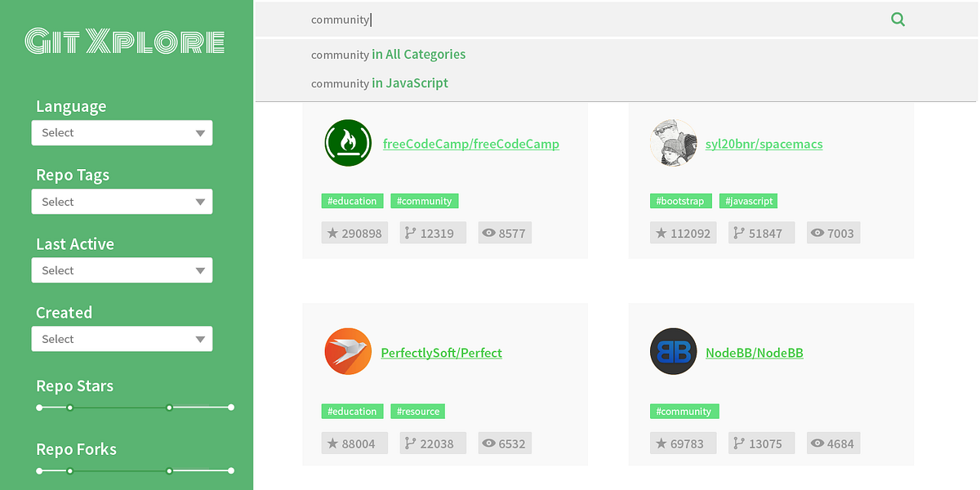Viewport: 980px width, 490px height.
Task: Click the PerfectlySoft swift bird logo
Action: 348,351
